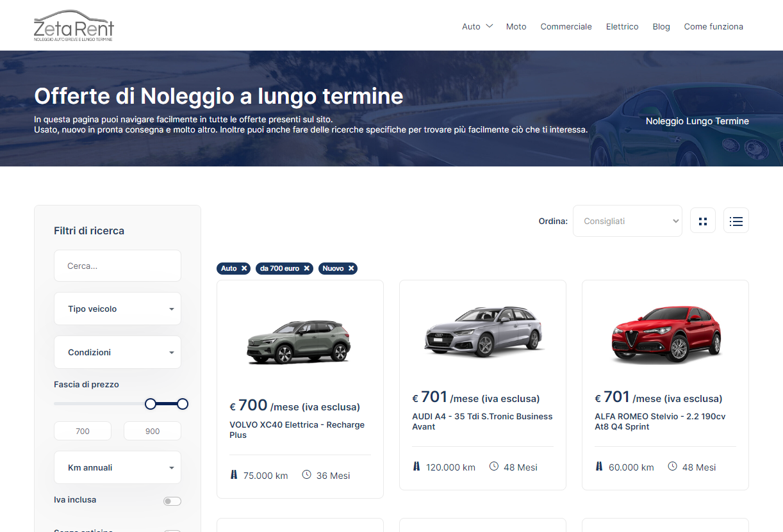Go to the Moto section

click(516, 26)
